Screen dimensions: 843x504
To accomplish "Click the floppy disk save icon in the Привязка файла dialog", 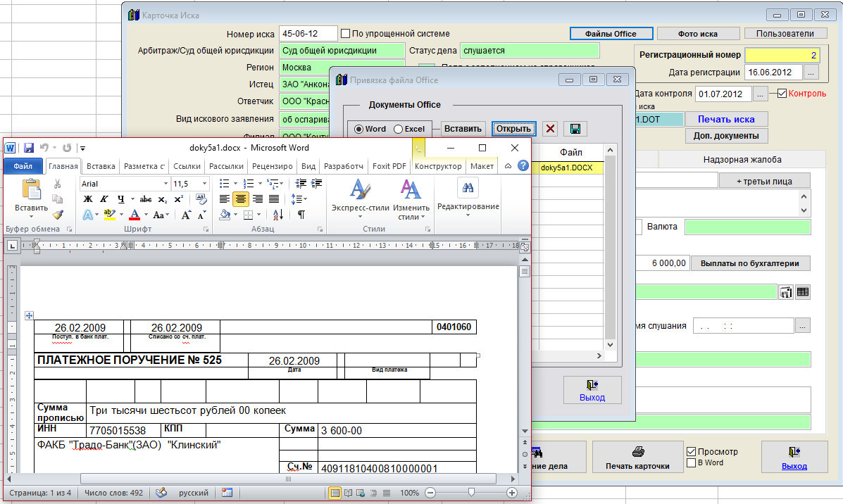I will [575, 129].
